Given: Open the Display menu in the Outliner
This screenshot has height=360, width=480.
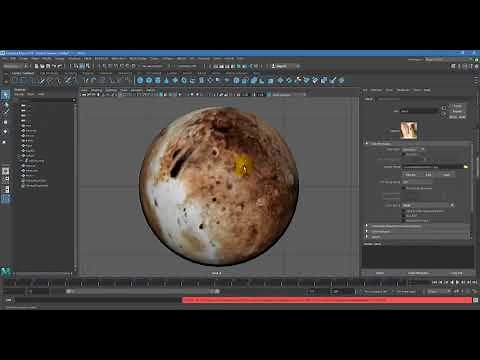Looking at the screenshot, I should 19,94.
